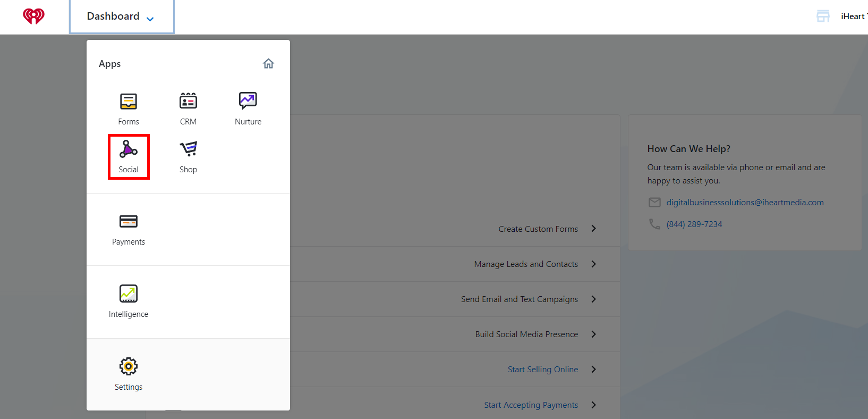Expand the Start Accepting Payments arrow
Viewport: 868px width, 419px height.
(x=594, y=405)
